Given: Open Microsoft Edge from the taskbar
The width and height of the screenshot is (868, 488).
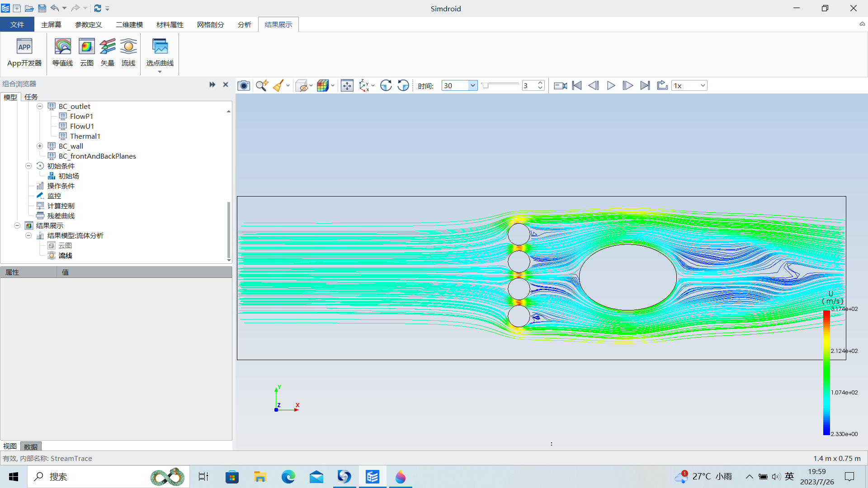Looking at the screenshot, I should click(288, 477).
